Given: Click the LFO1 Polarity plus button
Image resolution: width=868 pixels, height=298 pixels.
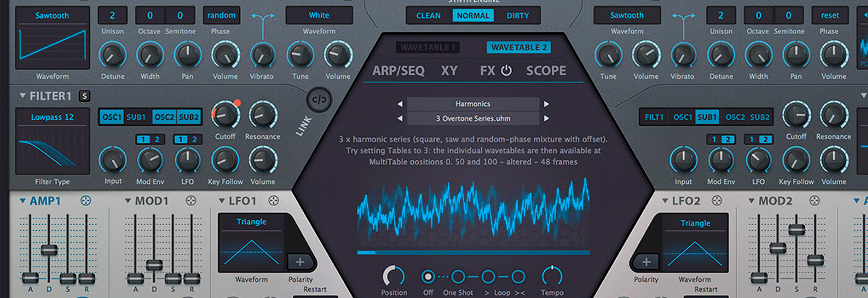Looking at the screenshot, I should (300, 261).
